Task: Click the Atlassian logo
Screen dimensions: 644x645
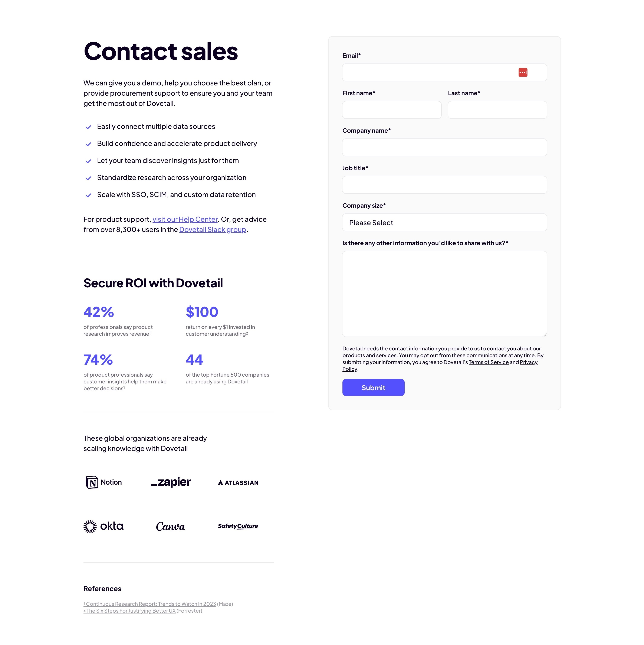Action: (x=238, y=482)
